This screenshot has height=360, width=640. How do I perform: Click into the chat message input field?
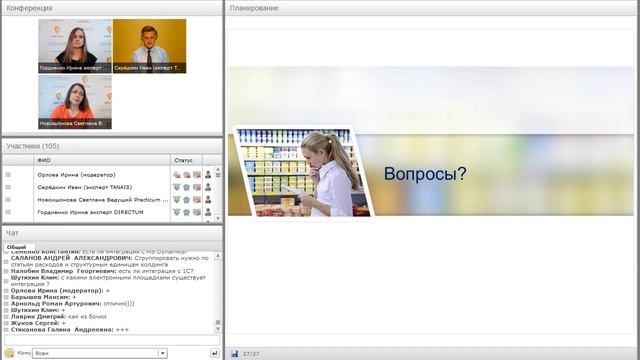click(x=112, y=340)
